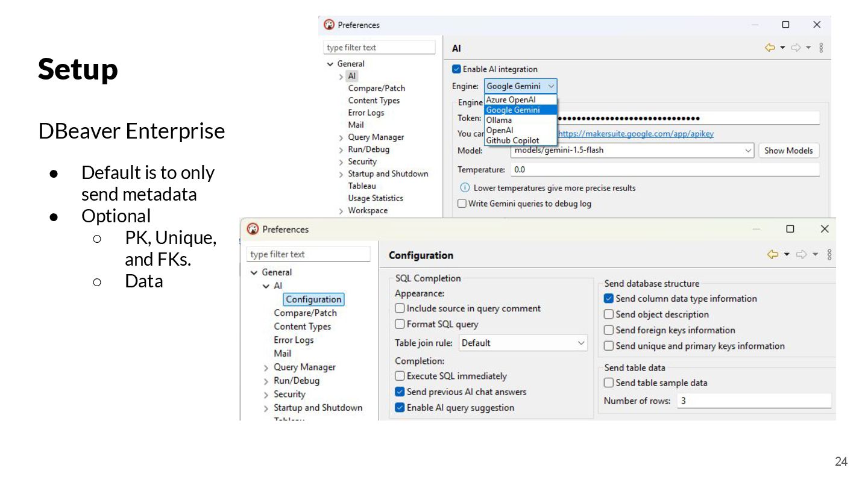Viewport: 868px width, 488px height.
Task: Click the forward arrow in the Configuration header
Action: 802,255
